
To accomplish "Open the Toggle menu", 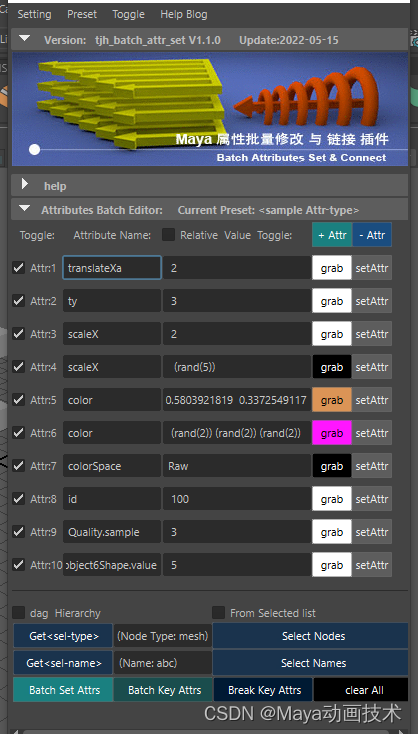I will pyautogui.click(x=128, y=15).
